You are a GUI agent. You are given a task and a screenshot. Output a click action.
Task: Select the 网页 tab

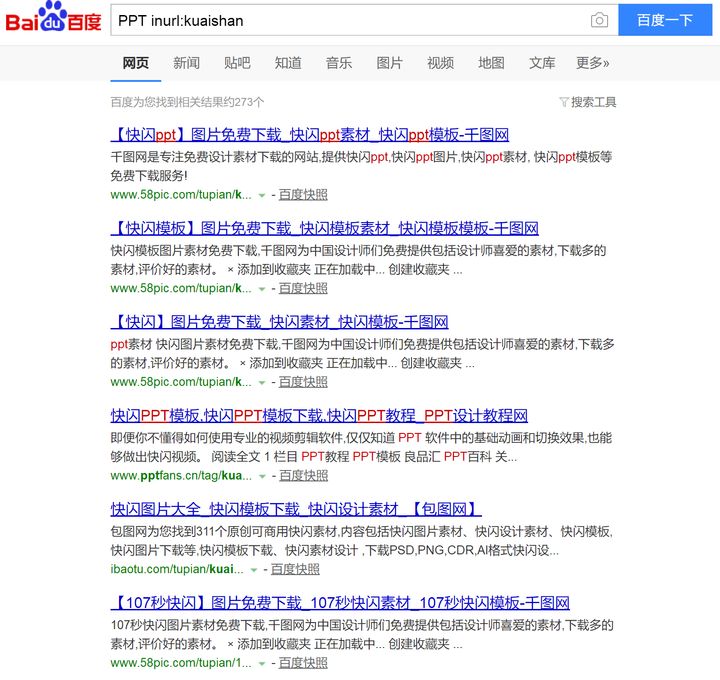click(x=135, y=63)
